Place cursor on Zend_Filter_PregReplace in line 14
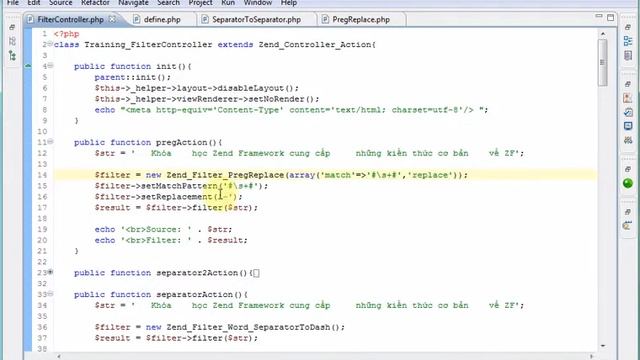640x360 pixels. [225, 175]
